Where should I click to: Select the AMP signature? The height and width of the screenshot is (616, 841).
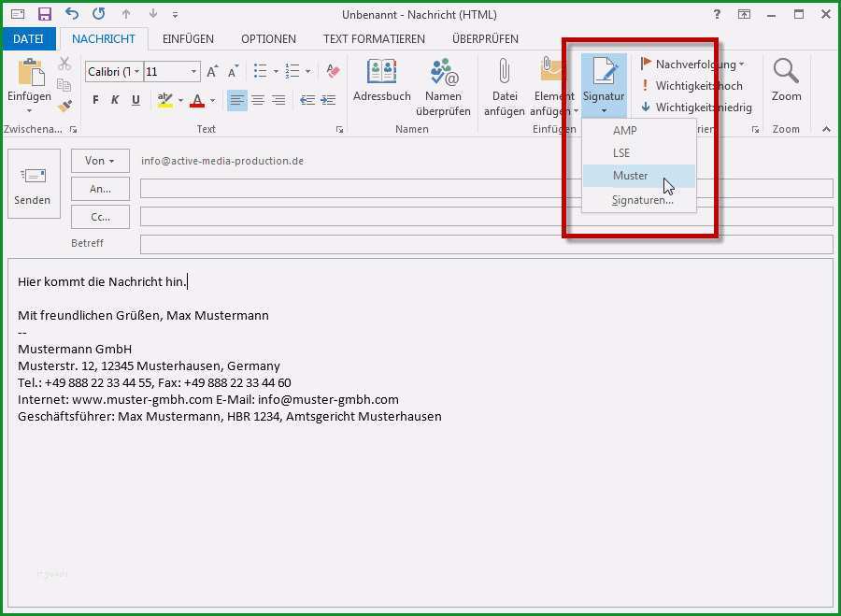(x=639, y=130)
